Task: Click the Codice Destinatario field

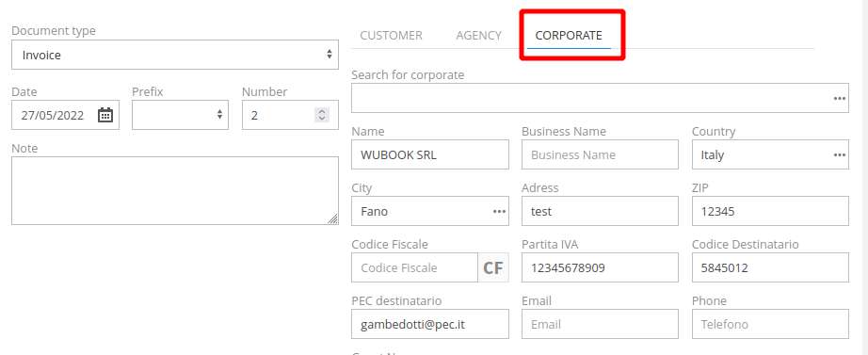Action: coord(770,267)
